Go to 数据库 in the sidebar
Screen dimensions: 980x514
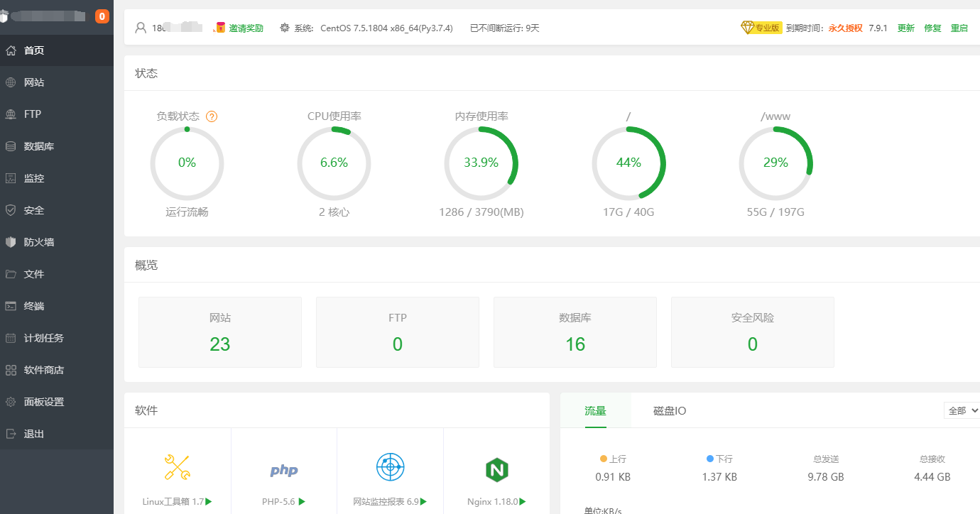pos(38,146)
